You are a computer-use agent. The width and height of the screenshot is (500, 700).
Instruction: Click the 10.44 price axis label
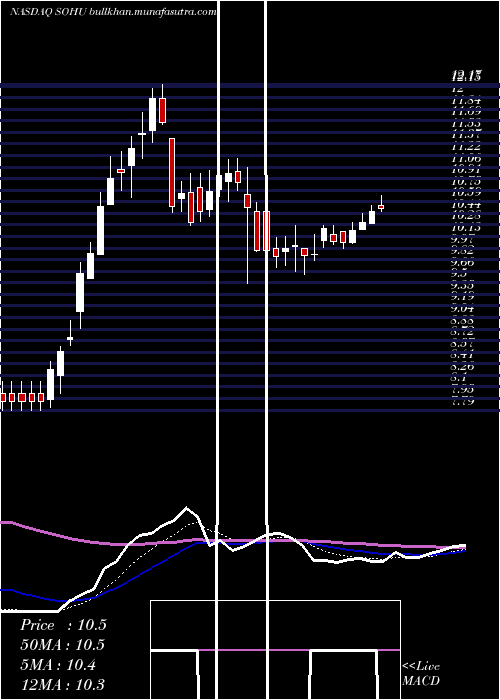click(466, 205)
